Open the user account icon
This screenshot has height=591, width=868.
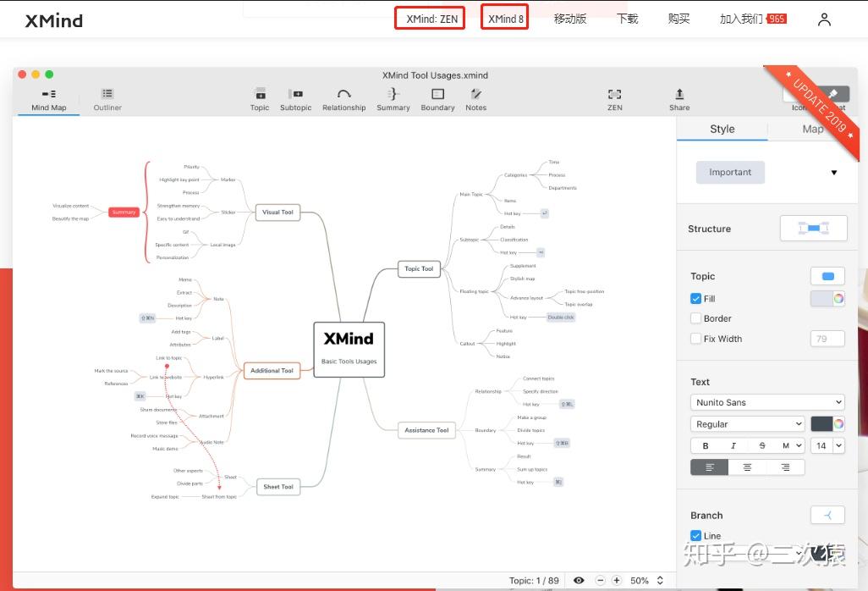click(824, 19)
